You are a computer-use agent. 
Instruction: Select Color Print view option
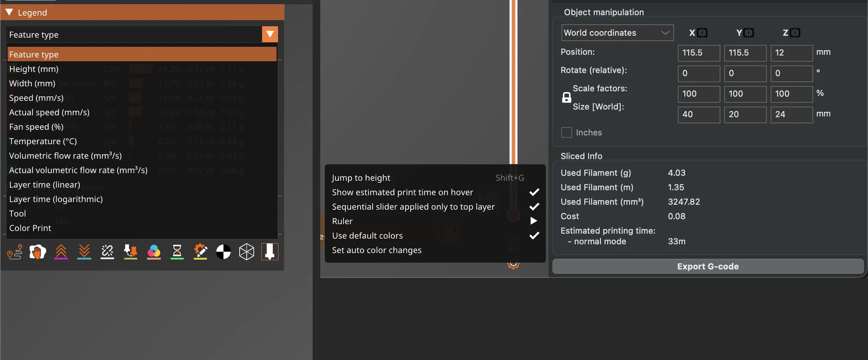[142, 228]
